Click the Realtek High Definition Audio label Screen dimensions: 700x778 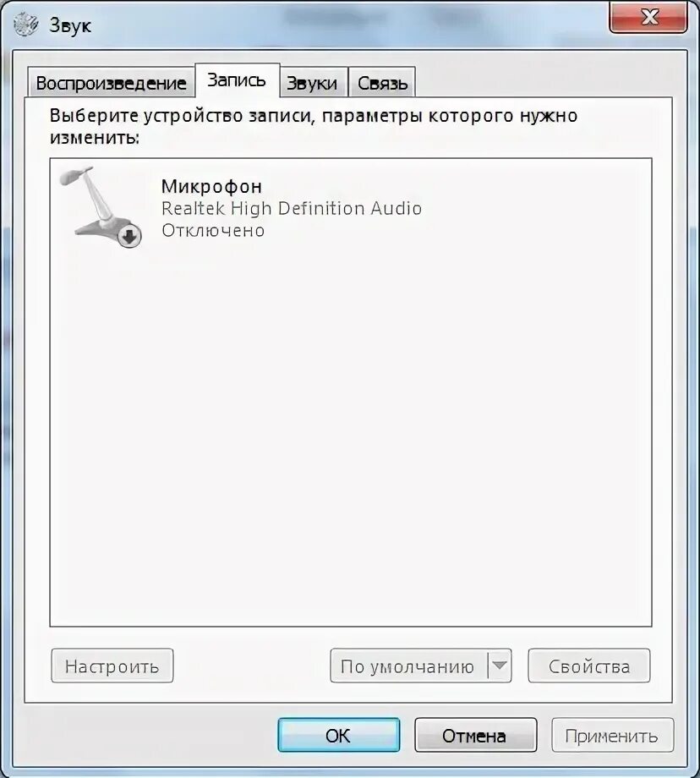pyautogui.click(x=292, y=208)
